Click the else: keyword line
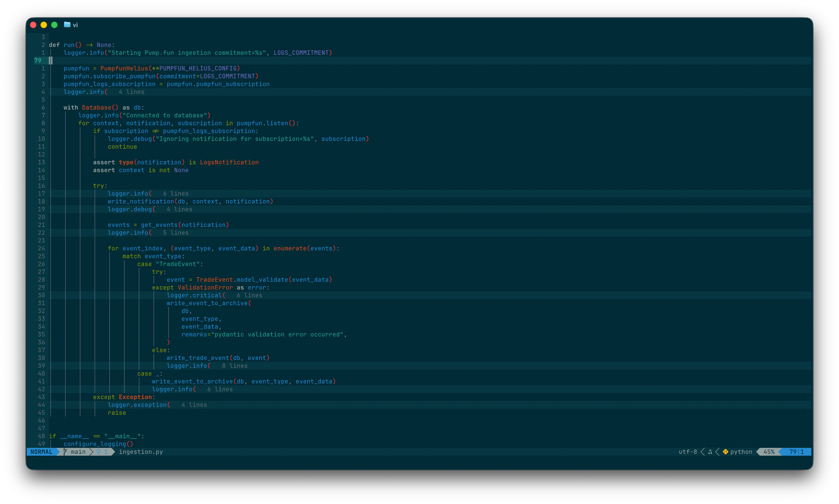 pyautogui.click(x=161, y=350)
